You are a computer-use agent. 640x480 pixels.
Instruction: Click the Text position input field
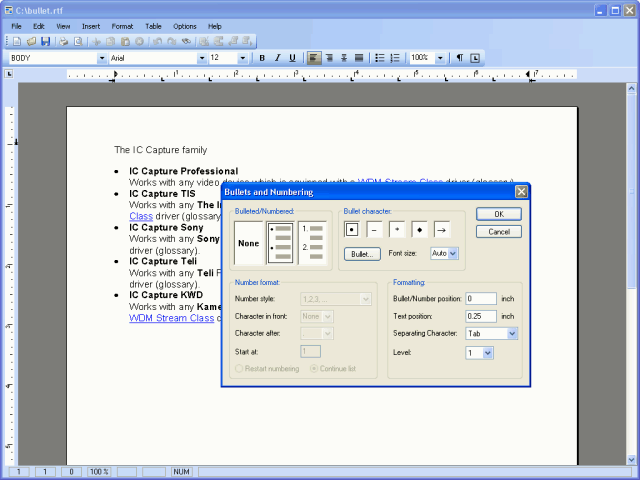click(481, 316)
